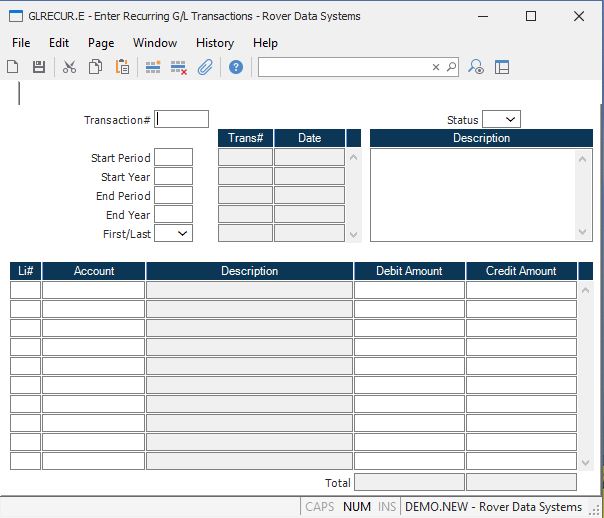The height and width of the screenshot is (518, 604).
Task: Click the Transaction# input field
Action: pyautogui.click(x=182, y=119)
